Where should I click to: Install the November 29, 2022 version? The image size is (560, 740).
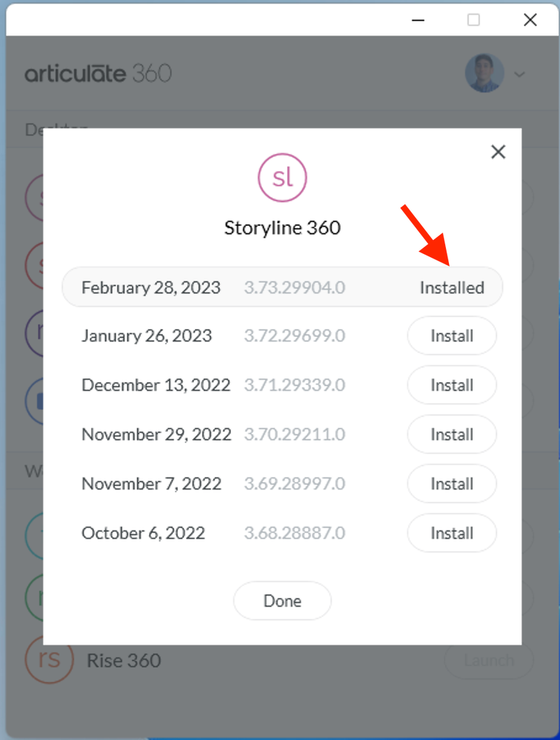pos(452,435)
